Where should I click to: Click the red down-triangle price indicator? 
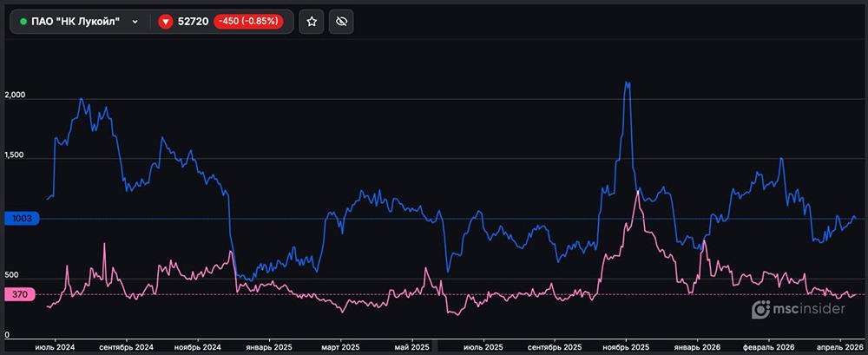click(165, 22)
